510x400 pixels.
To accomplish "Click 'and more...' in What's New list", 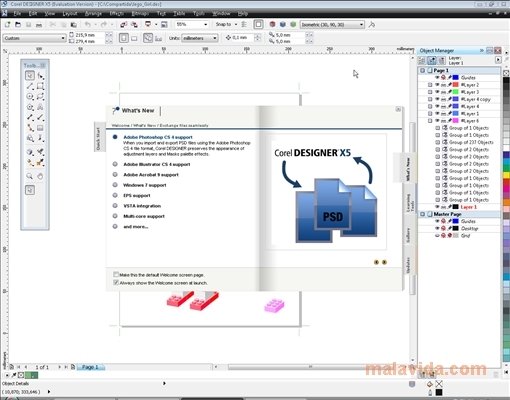I will 136,227.
